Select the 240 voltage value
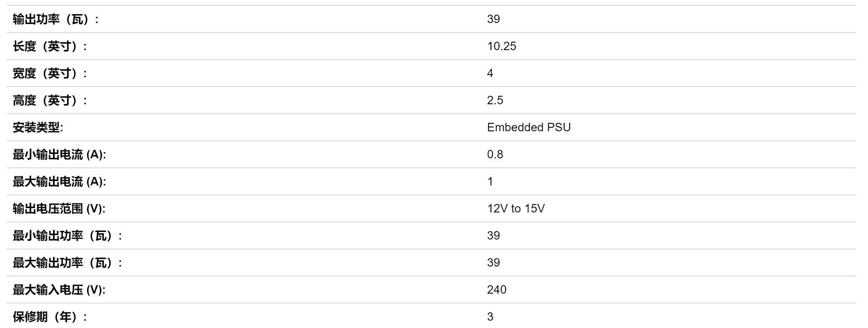Screen dimensions: 868x328 tap(497, 290)
